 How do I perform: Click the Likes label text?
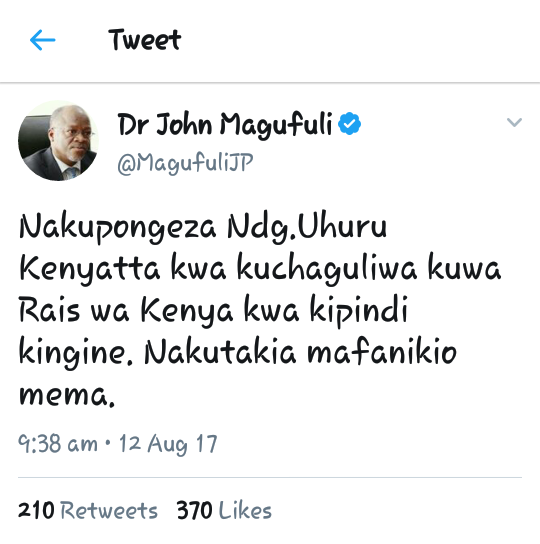tap(245, 510)
